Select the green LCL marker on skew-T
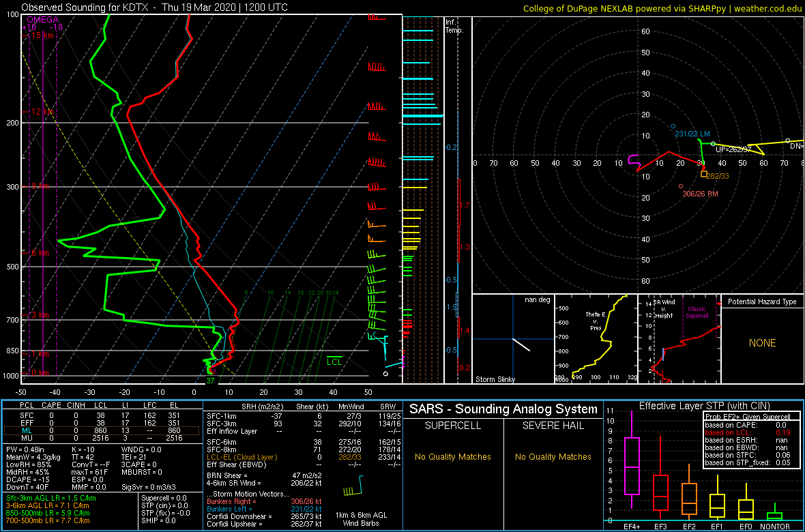The width and height of the screenshot is (805, 532). 335,361
